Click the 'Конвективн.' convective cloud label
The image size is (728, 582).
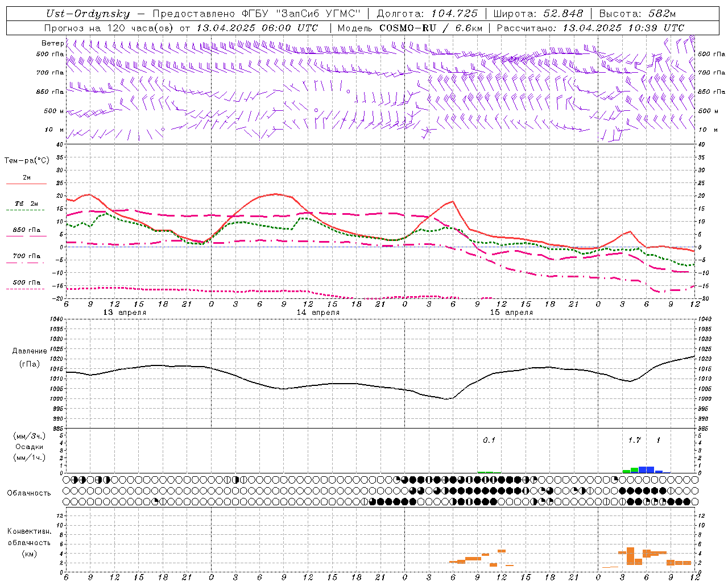coord(29,531)
